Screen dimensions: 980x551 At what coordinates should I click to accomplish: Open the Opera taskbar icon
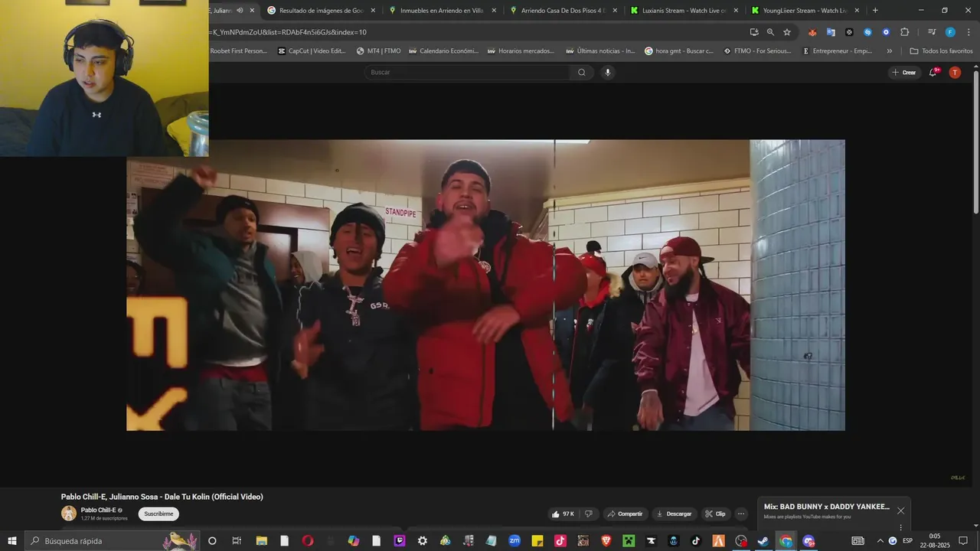coord(307,541)
